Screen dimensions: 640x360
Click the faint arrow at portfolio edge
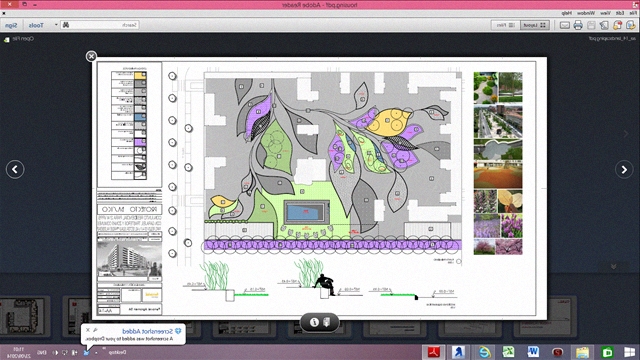[626, 133]
